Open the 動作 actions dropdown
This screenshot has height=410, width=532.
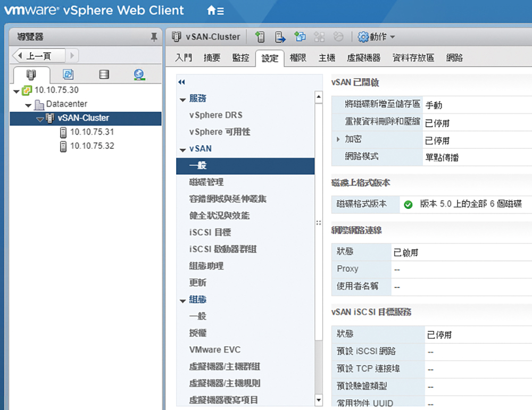[x=377, y=37]
